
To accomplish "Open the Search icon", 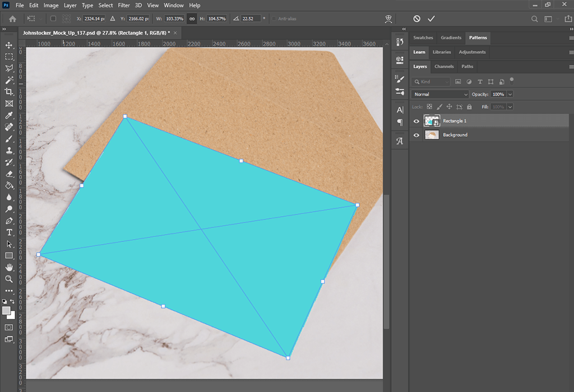I will click(534, 19).
